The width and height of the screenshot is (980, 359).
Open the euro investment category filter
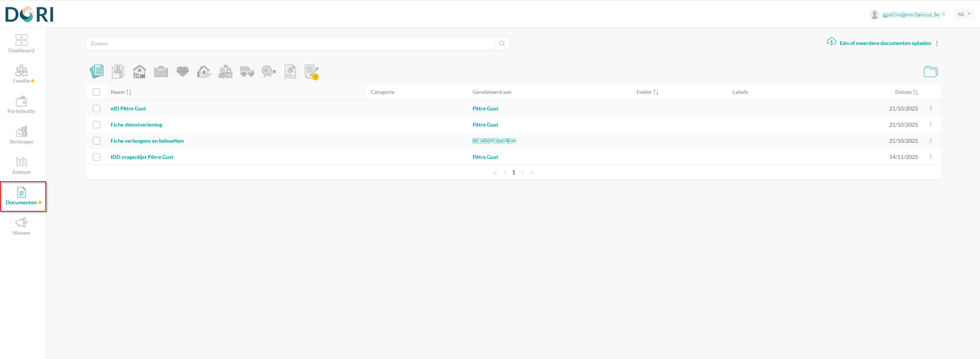pos(268,72)
